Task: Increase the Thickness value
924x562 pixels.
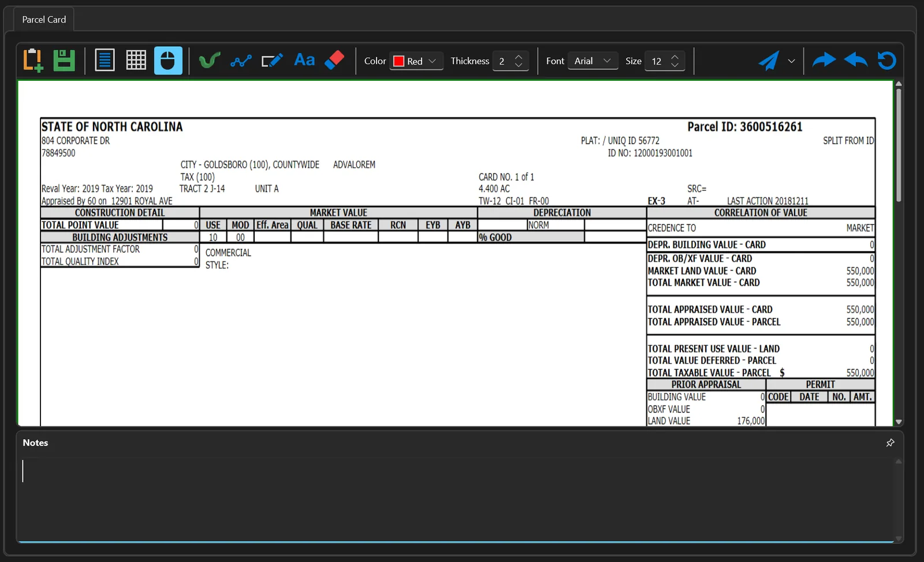Action: [x=519, y=57]
